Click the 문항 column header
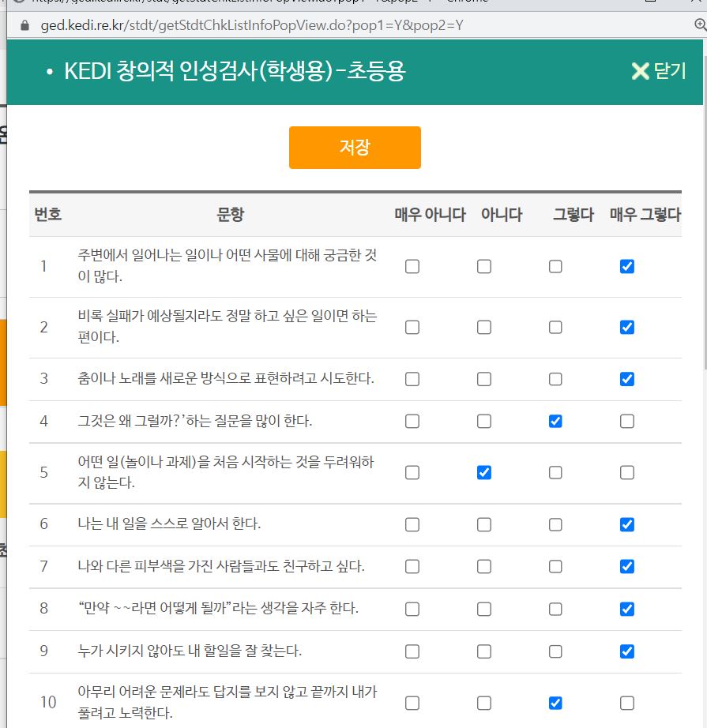Viewport: 707px width, 728px height. [231, 215]
